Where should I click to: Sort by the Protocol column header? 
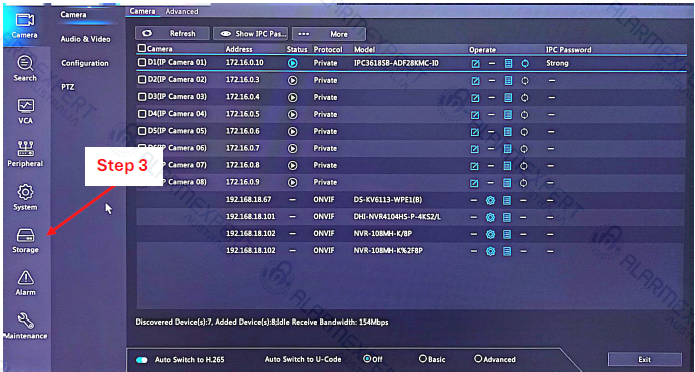(x=328, y=50)
